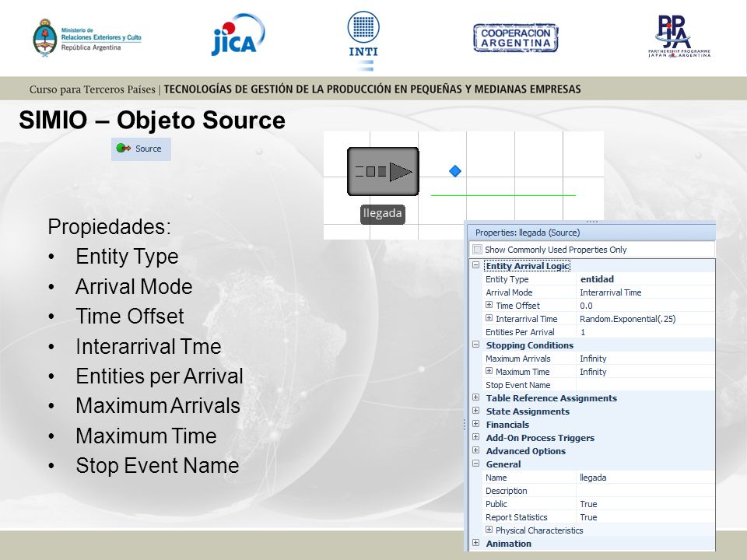
Task: Expand the State Assignments section
Action: pyautogui.click(x=476, y=411)
